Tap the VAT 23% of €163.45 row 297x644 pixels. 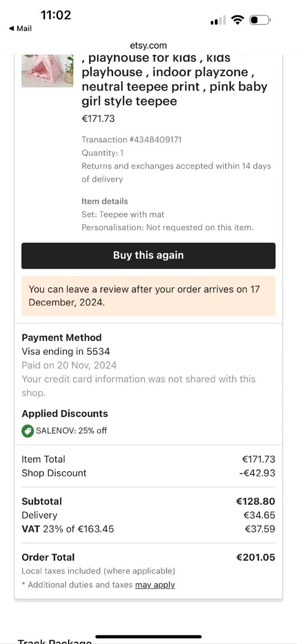148,529
